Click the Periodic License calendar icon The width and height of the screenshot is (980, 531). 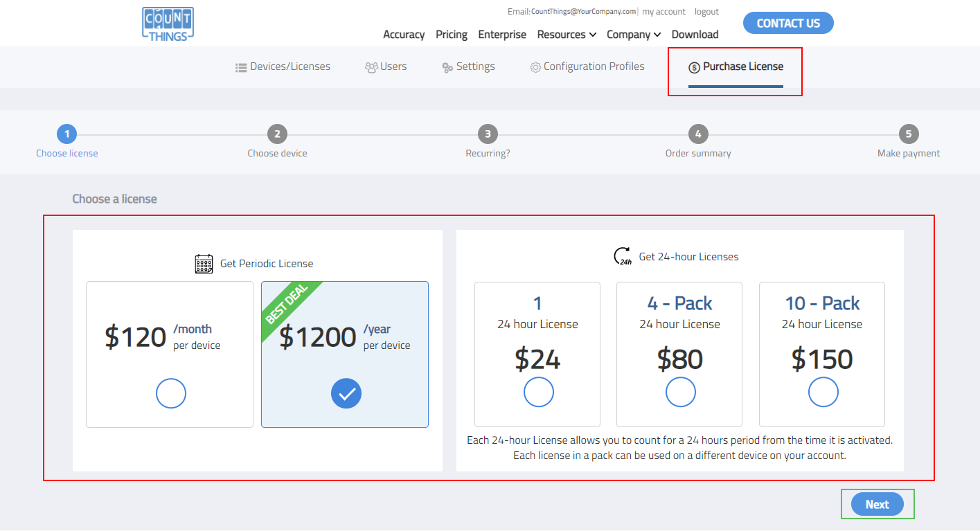click(204, 264)
